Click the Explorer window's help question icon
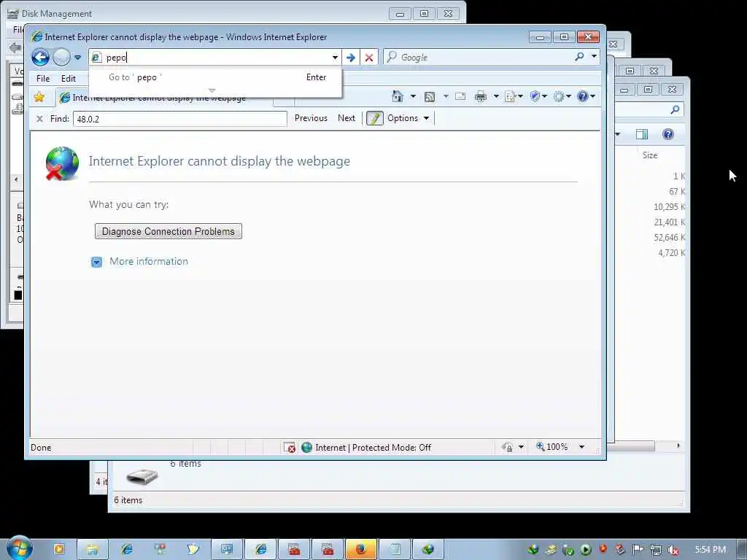The image size is (747, 560). [668, 134]
